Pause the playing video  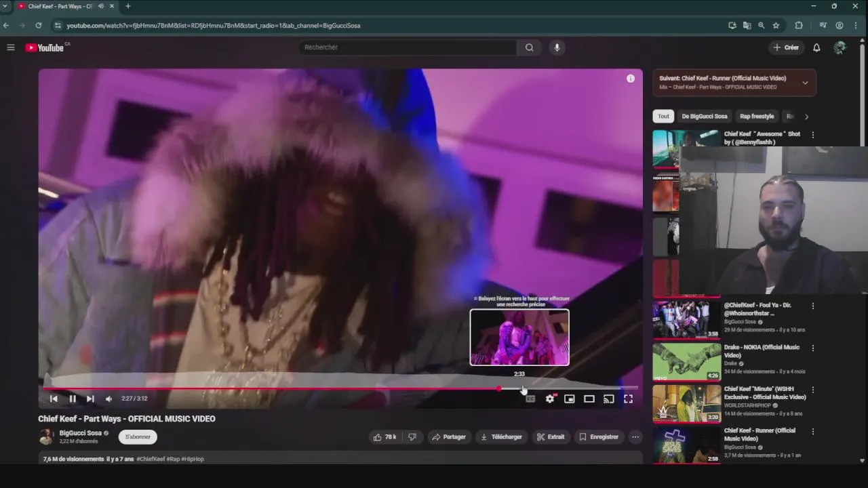(x=72, y=399)
